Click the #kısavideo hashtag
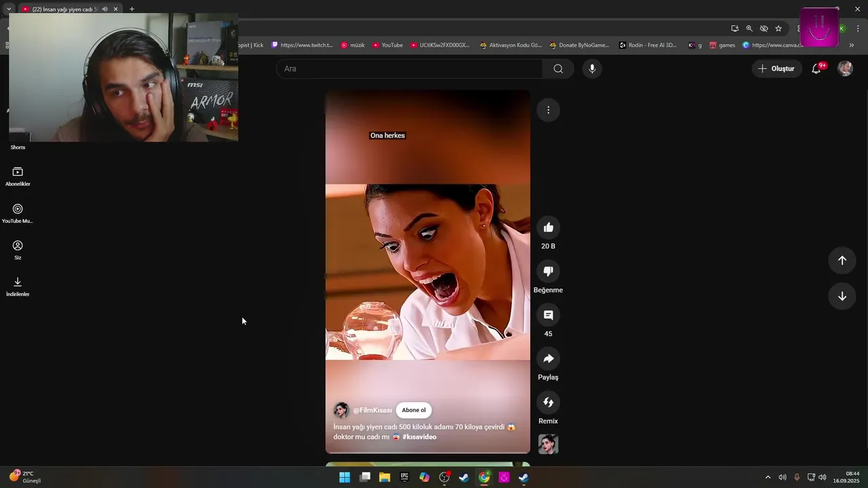This screenshot has height=488, width=868. (x=419, y=437)
